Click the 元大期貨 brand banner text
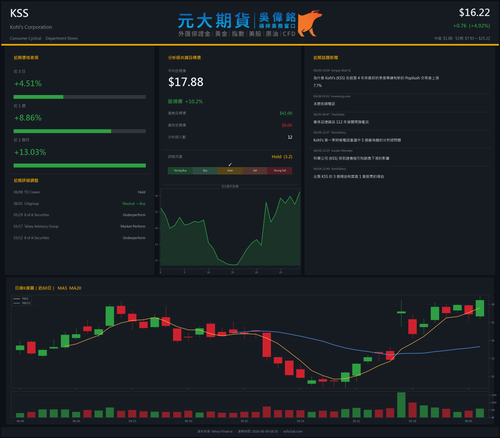 (214, 21)
